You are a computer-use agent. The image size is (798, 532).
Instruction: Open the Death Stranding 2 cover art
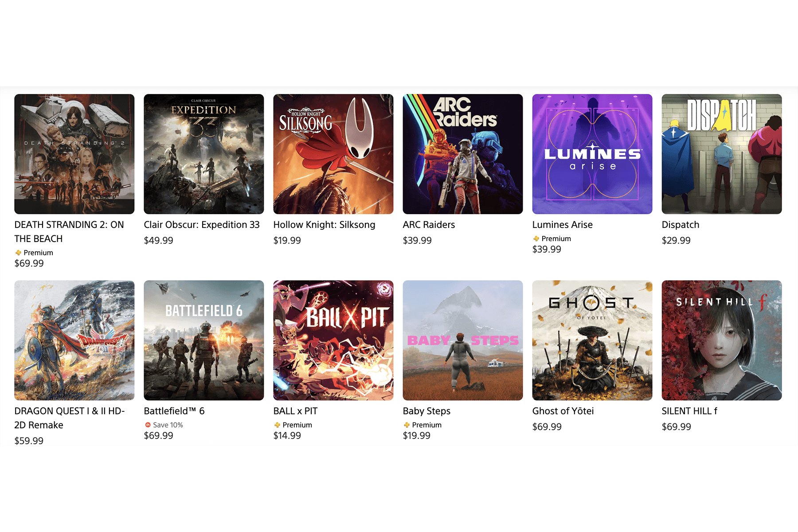[x=74, y=154]
